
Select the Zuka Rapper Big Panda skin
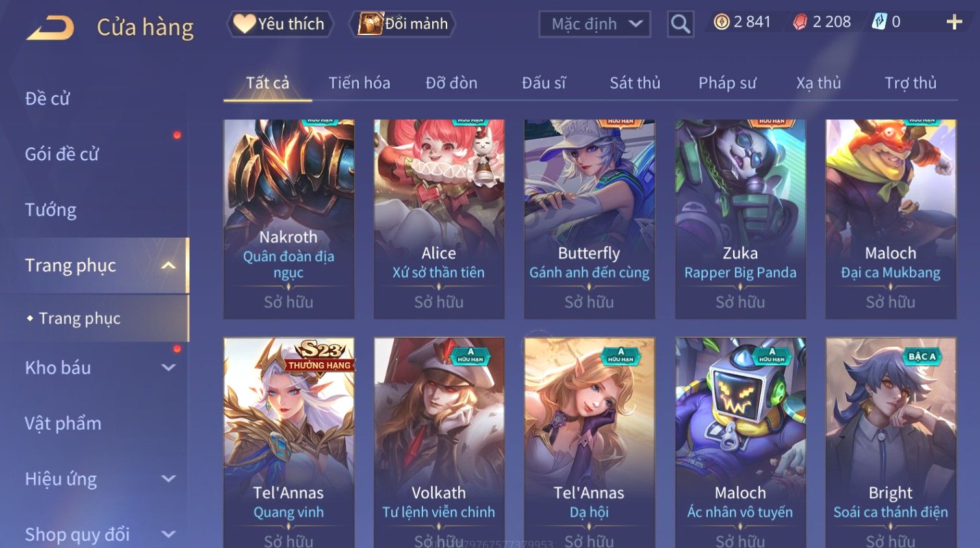740,219
